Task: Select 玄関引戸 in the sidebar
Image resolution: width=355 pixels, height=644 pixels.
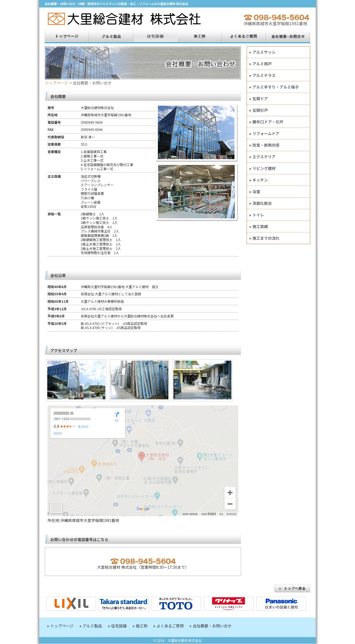Action: tap(278, 110)
